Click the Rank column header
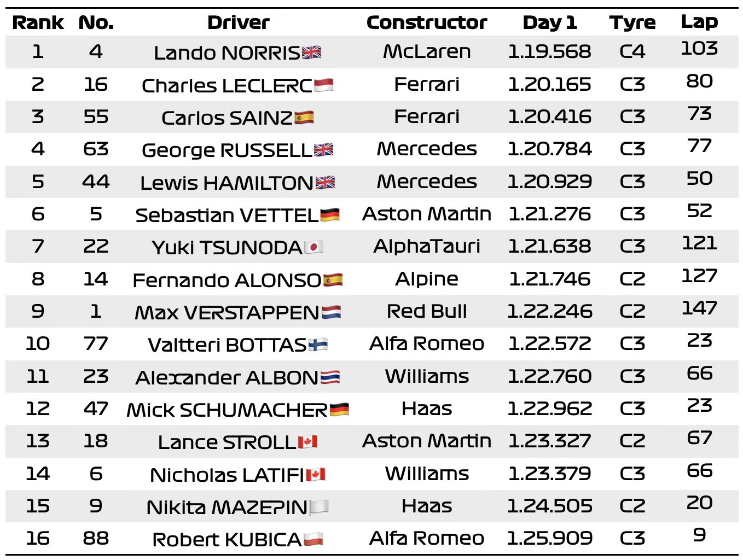This screenshot has height=560, width=743. coord(38,22)
